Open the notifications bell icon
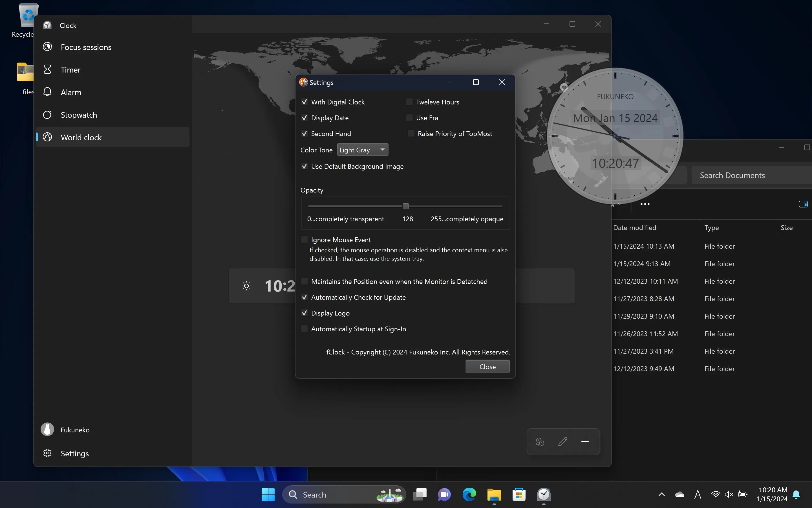This screenshot has height=508, width=812. (796, 494)
